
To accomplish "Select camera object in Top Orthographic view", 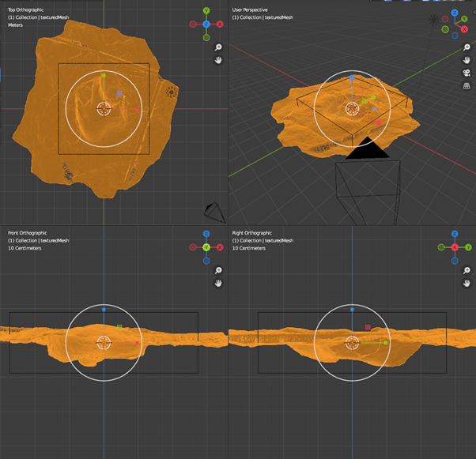I will (x=213, y=211).
